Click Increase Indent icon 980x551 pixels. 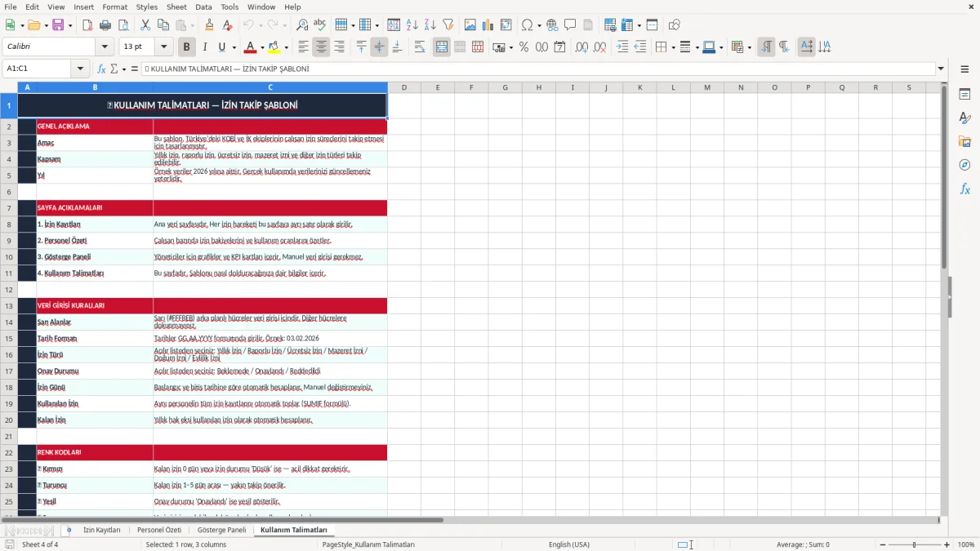pos(622,47)
